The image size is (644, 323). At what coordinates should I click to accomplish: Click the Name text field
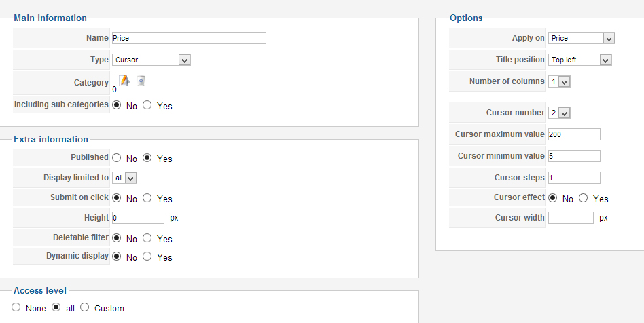pyautogui.click(x=189, y=38)
